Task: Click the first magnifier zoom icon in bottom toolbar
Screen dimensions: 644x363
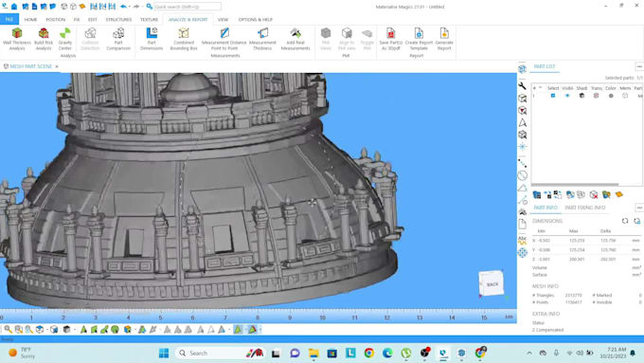Action: (8, 329)
